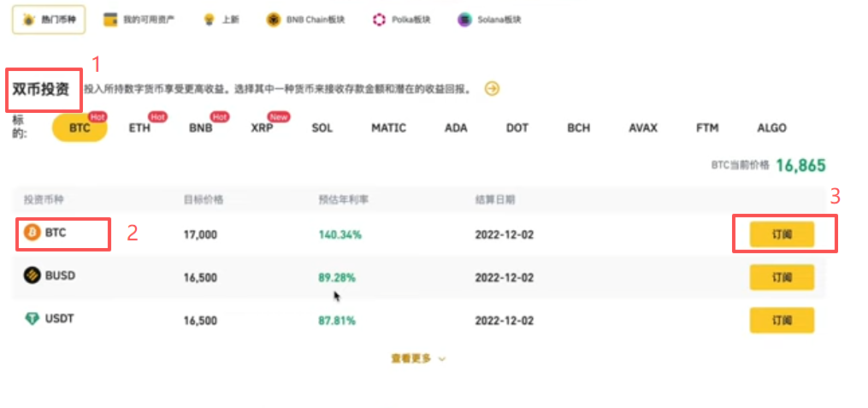Subscribe to the USDT 16,500 product

pos(782,320)
